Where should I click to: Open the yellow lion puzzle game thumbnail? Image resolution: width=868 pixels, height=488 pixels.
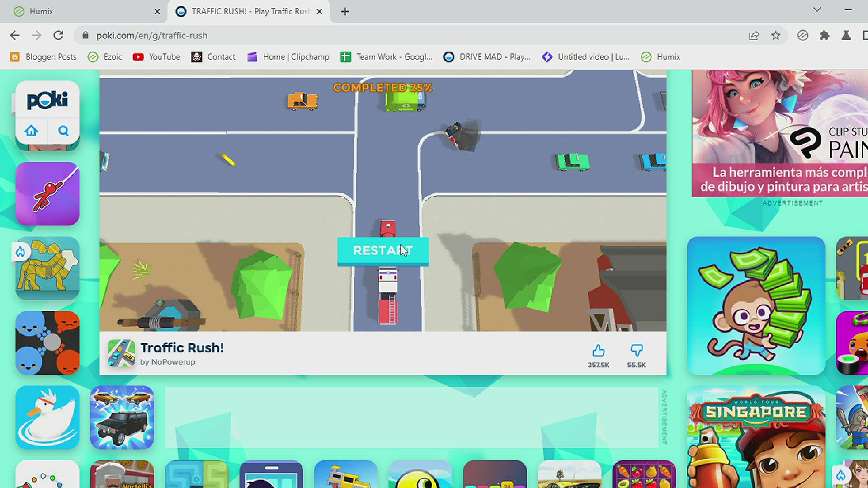pos(47,268)
